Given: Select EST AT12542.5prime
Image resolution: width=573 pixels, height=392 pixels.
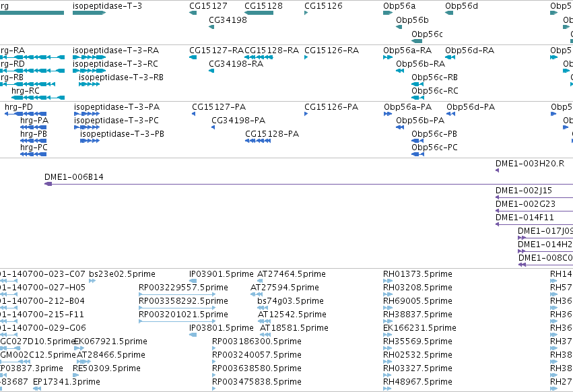Looking at the screenshot, I should 292,315.
